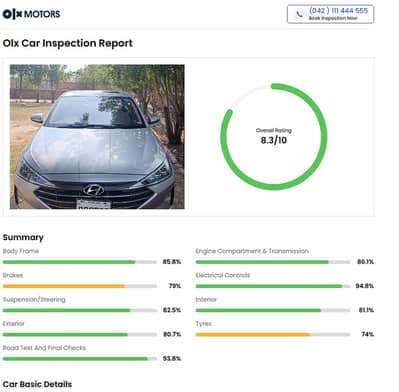The image size is (399, 392).
Task: Click the 8.3/10 overall rating value
Action: [274, 140]
